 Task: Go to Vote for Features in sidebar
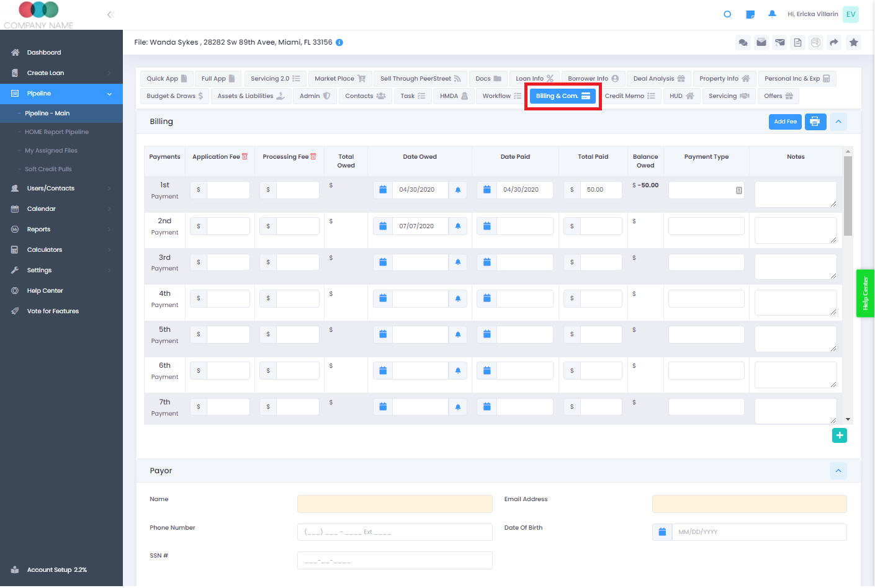[x=52, y=311]
